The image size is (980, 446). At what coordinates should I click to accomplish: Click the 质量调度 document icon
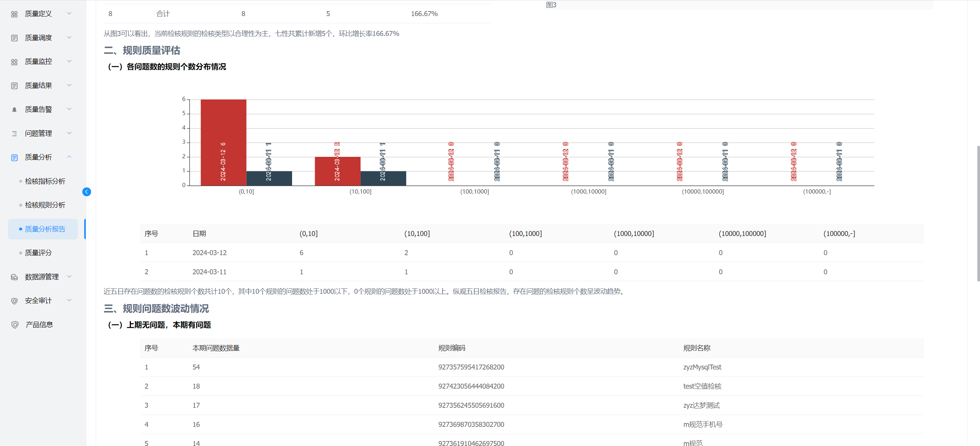click(15, 38)
